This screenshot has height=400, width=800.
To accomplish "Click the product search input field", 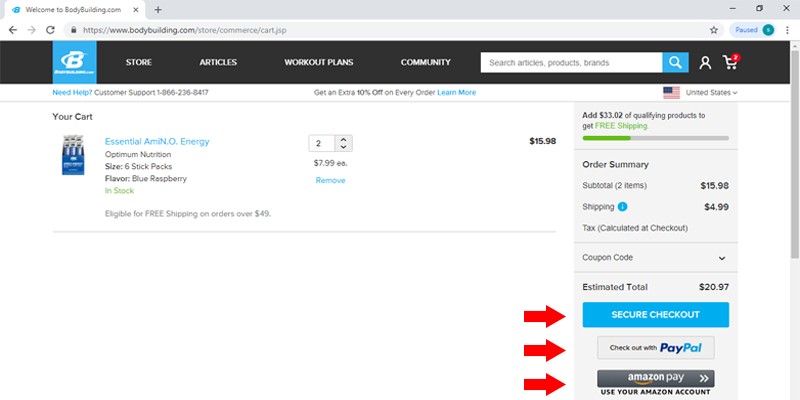I will coord(571,62).
